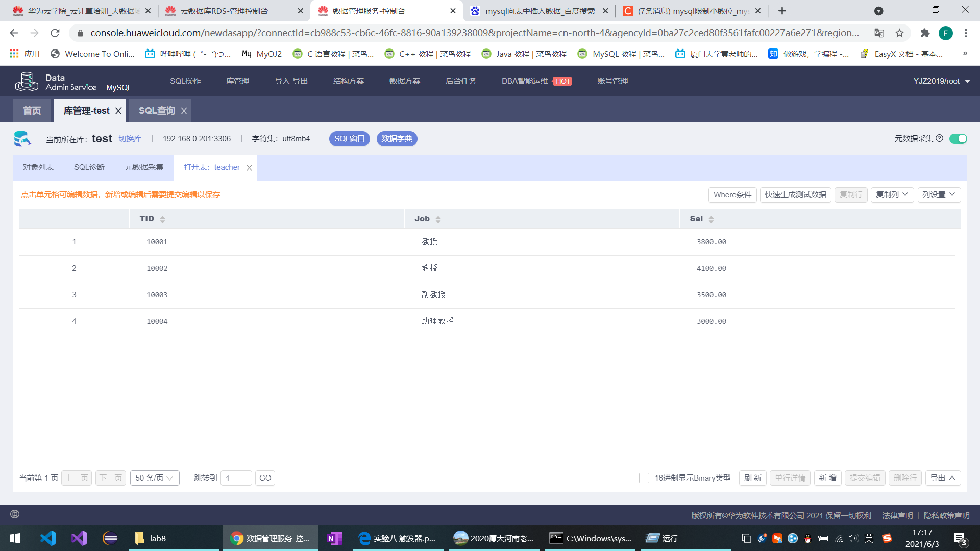
Task: Click the help icon next to 元数据采集
Action: tap(939, 138)
